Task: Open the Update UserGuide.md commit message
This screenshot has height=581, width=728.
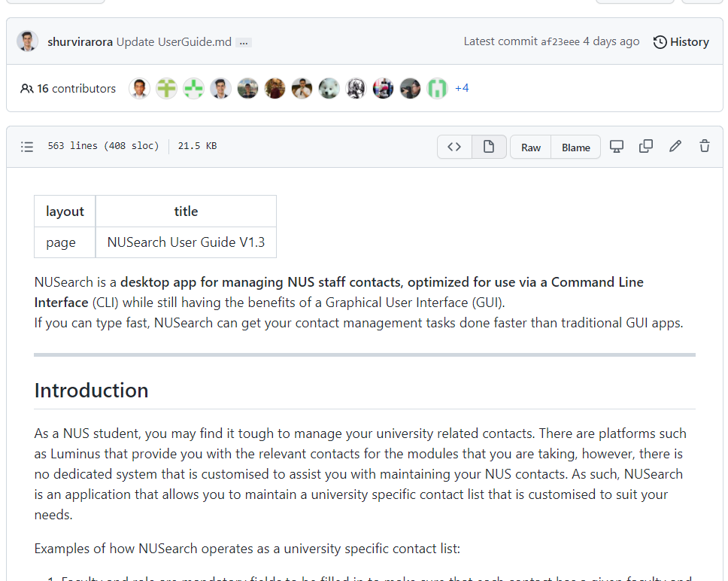Action: pos(174,42)
